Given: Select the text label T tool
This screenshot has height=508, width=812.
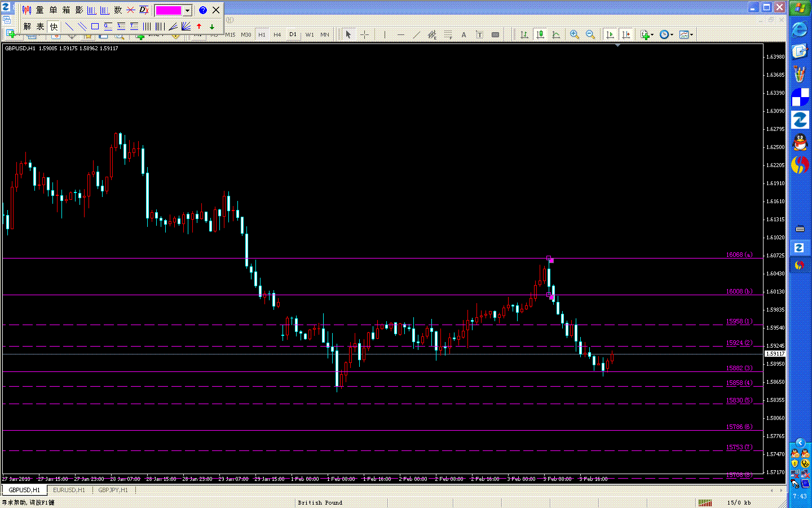Looking at the screenshot, I should (x=480, y=35).
